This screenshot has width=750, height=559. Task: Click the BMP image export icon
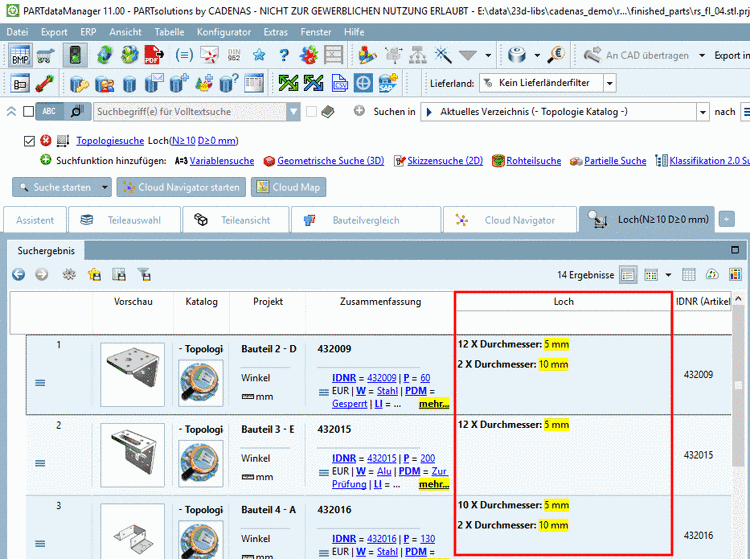(20, 55)
